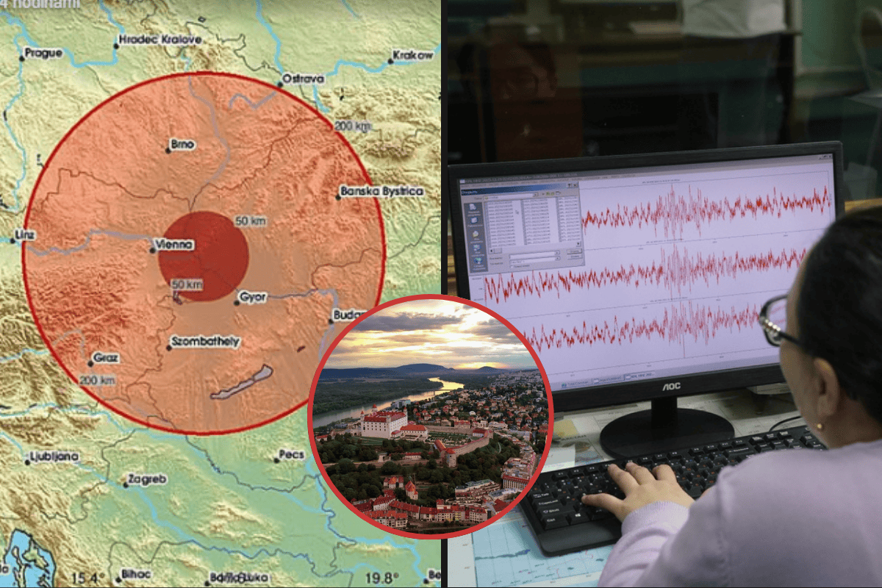Click the Brno city marker dot
882x588 pixels.
click(x=168, y=149)
